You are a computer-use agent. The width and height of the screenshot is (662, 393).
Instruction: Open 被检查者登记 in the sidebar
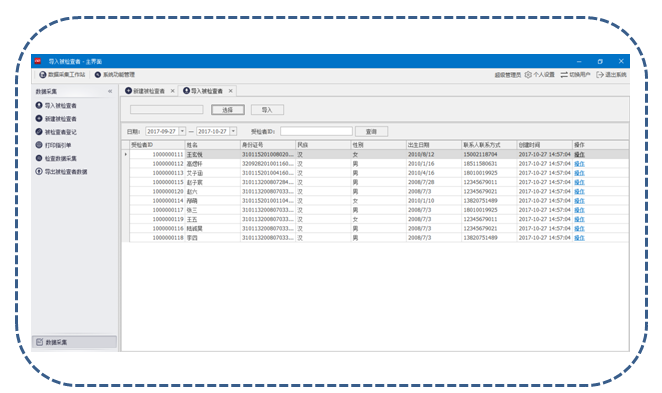point(56,132)
